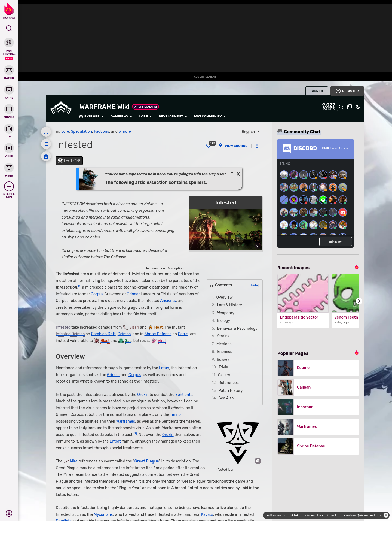The width and height of the screenshot is (392, 545).
Task: Enlarge the Infested infobox image
Action: (257, 246)
